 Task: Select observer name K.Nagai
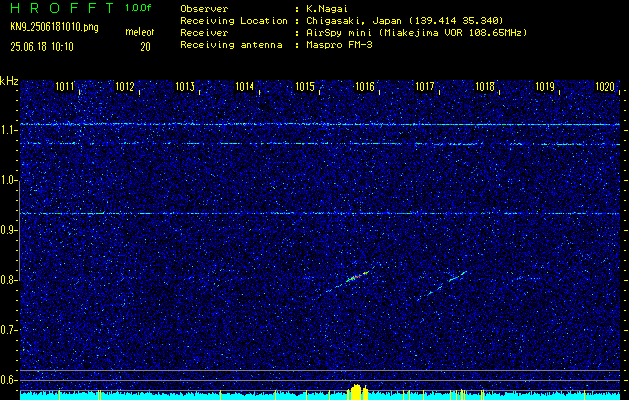click(327, 9)
